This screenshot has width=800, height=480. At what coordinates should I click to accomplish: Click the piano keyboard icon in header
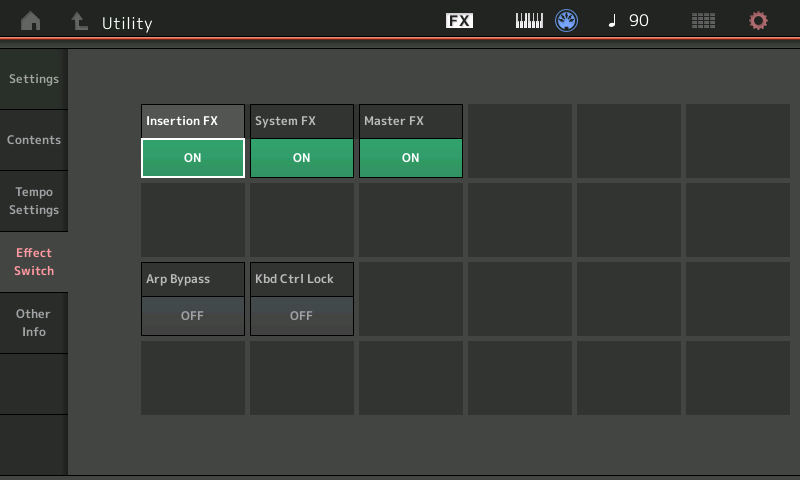tap(529, 21)
